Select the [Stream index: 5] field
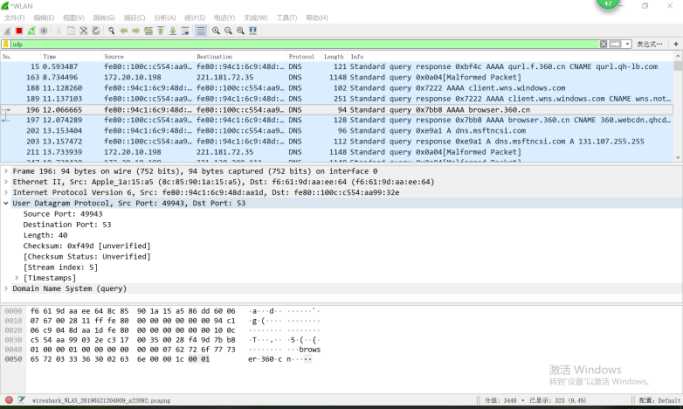The height and width of the screenshot is (409, 683). [x=61, y=267]
